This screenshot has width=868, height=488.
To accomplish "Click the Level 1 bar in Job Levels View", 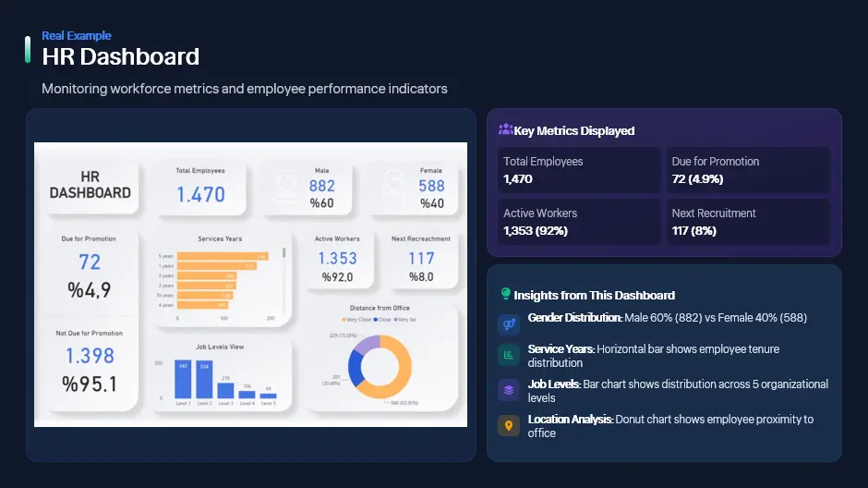I will tap(183, 380).
